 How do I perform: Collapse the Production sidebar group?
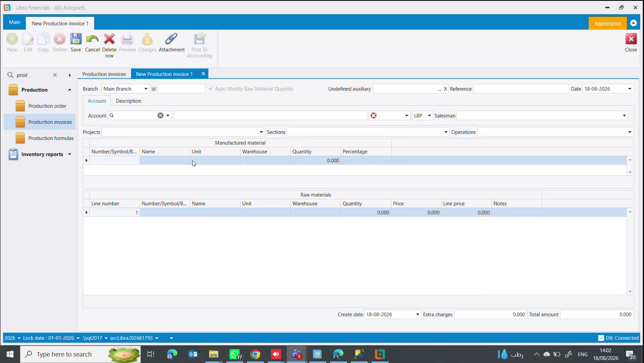70,90
